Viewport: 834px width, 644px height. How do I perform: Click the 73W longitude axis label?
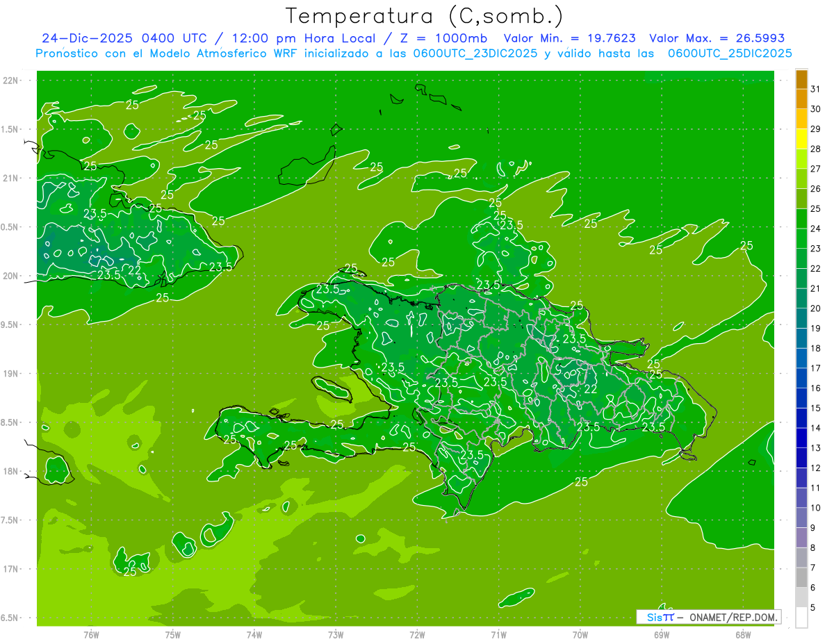tap(336, 635)
